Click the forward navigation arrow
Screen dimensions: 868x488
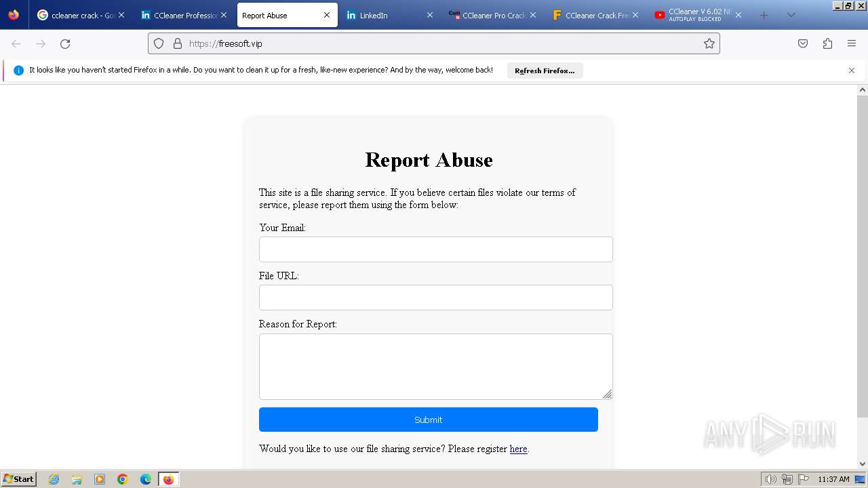click(41, 43)
